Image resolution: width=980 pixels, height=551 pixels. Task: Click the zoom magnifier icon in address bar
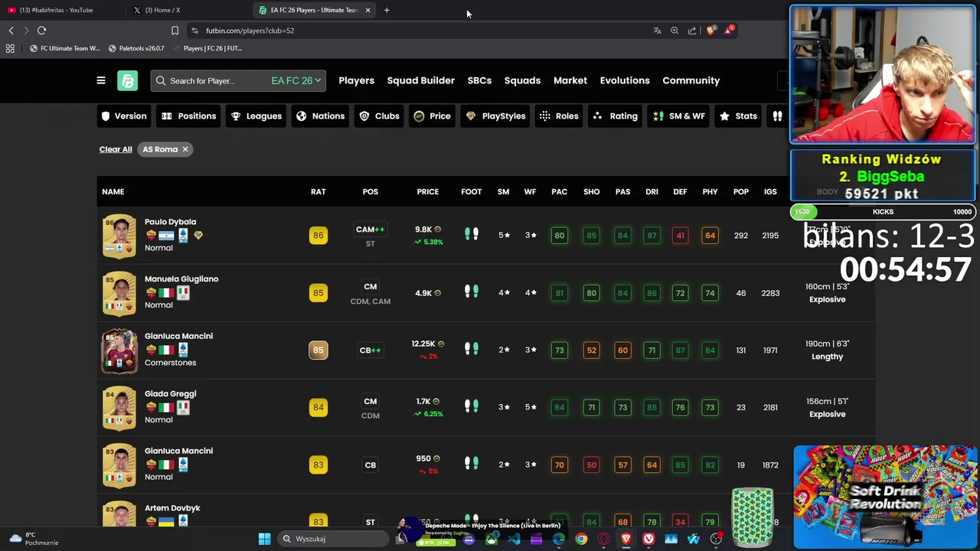675,31
